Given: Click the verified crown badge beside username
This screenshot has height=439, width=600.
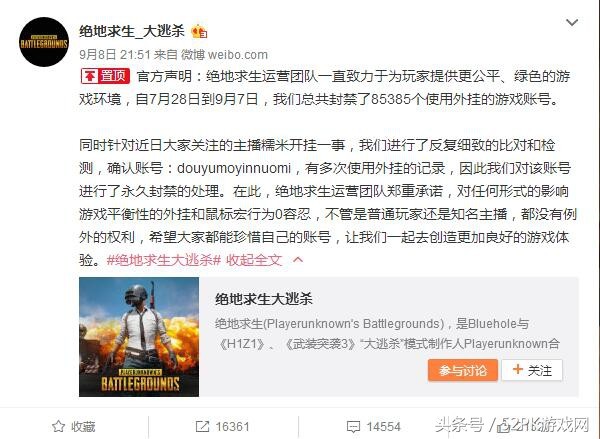Looking at the screenshot, I should pyautogui.click(x=199, y=31).
